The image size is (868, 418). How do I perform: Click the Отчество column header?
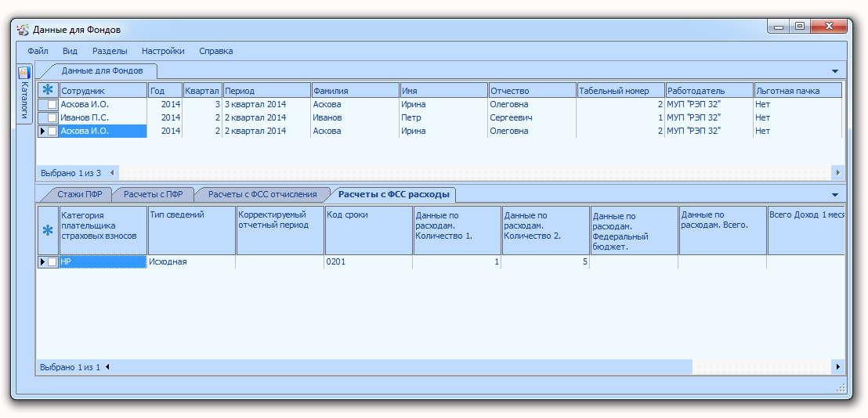532,91
